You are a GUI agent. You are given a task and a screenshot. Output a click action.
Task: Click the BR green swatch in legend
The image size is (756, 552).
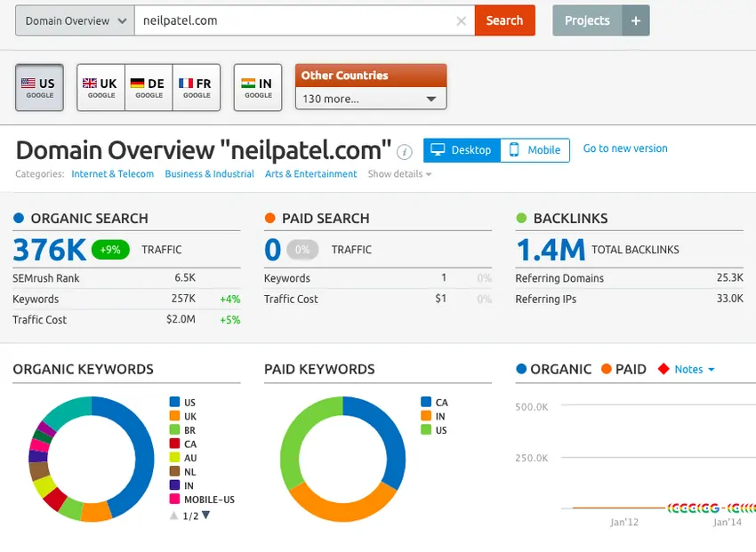point(174,429)
